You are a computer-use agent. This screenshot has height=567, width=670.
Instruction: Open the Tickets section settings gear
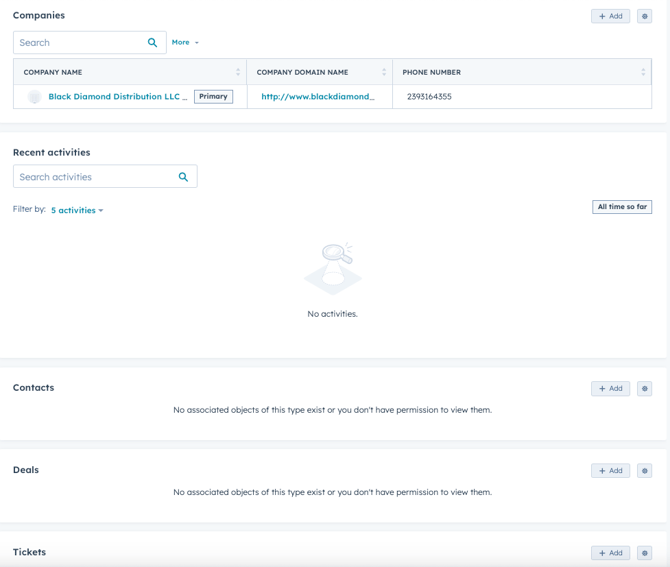(x=644, y=553)
